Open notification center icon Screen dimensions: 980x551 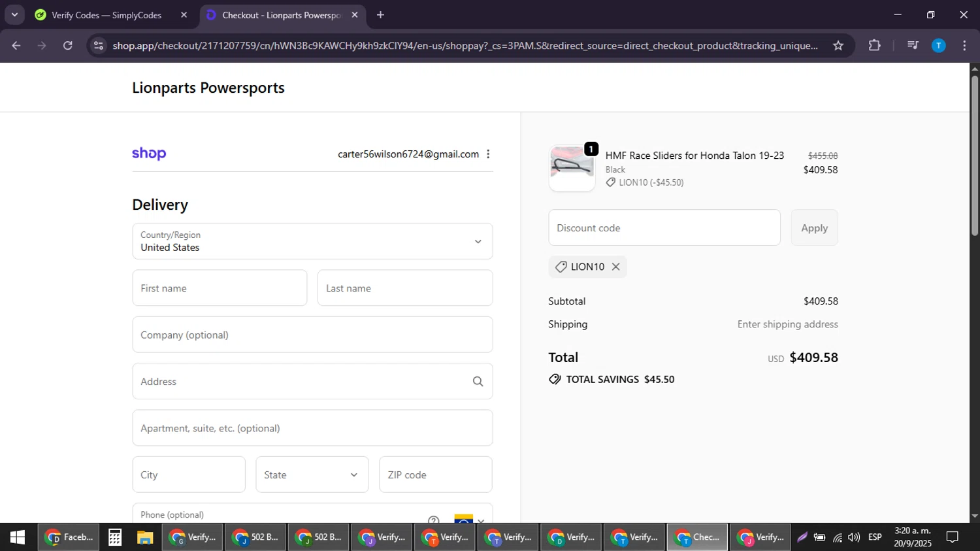click(953, 537)
